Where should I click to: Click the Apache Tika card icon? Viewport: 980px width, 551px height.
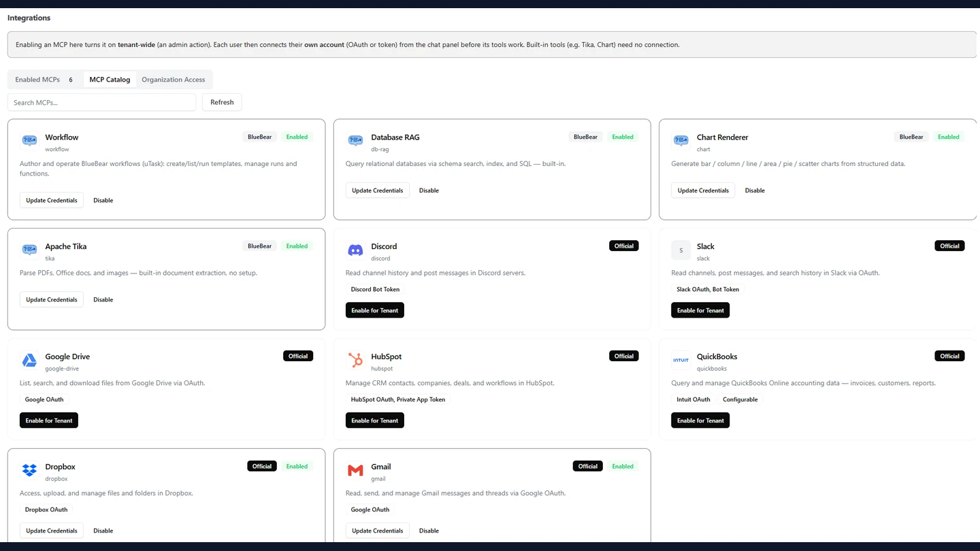[x=29, y=250]
